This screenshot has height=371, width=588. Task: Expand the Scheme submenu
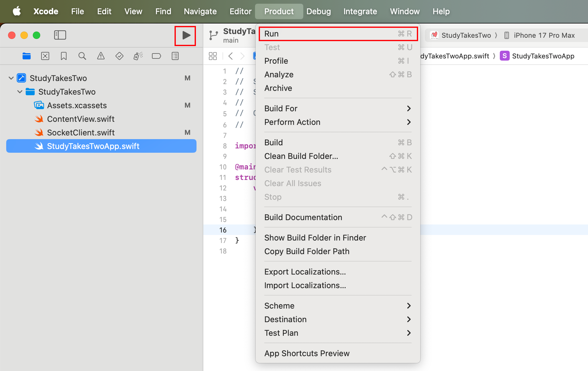click(x=338, y=306)
